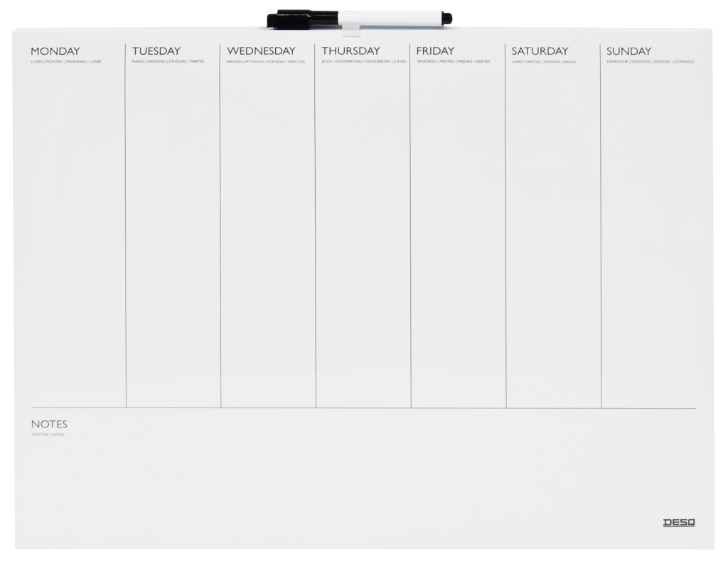Click the 'DIMANCHE | SONNTAG | ZONDAG | DOMINGO' subtitle
The image size is (728, 564).
(650, 61)
